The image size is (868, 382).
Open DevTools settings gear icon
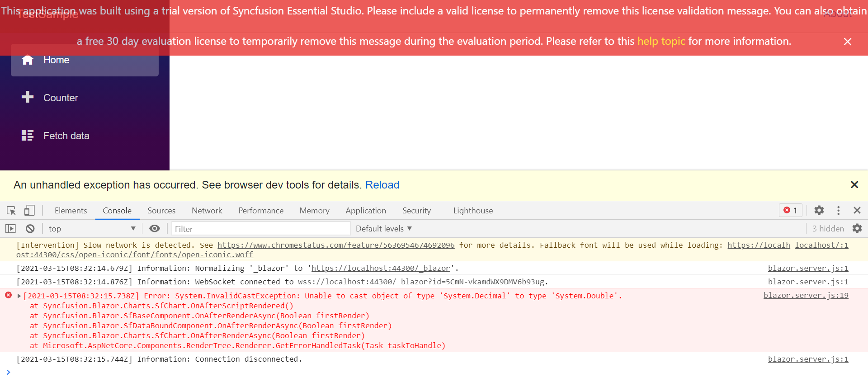(819, 211)
